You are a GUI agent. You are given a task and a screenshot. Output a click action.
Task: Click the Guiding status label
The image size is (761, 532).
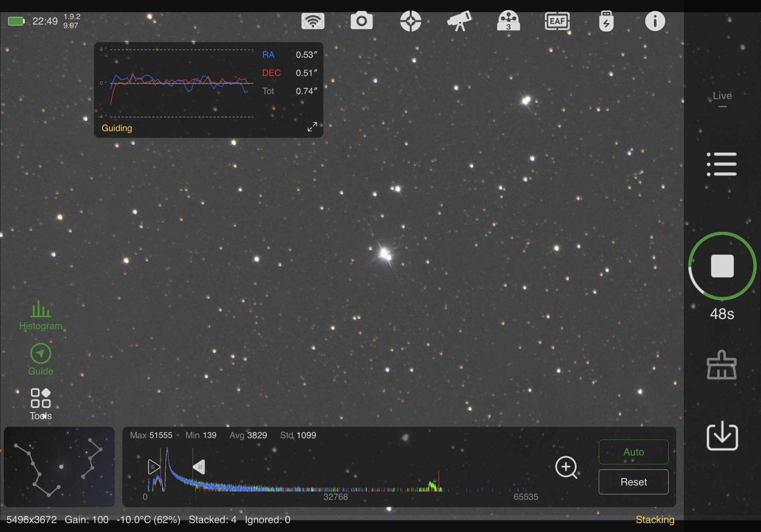117,128
